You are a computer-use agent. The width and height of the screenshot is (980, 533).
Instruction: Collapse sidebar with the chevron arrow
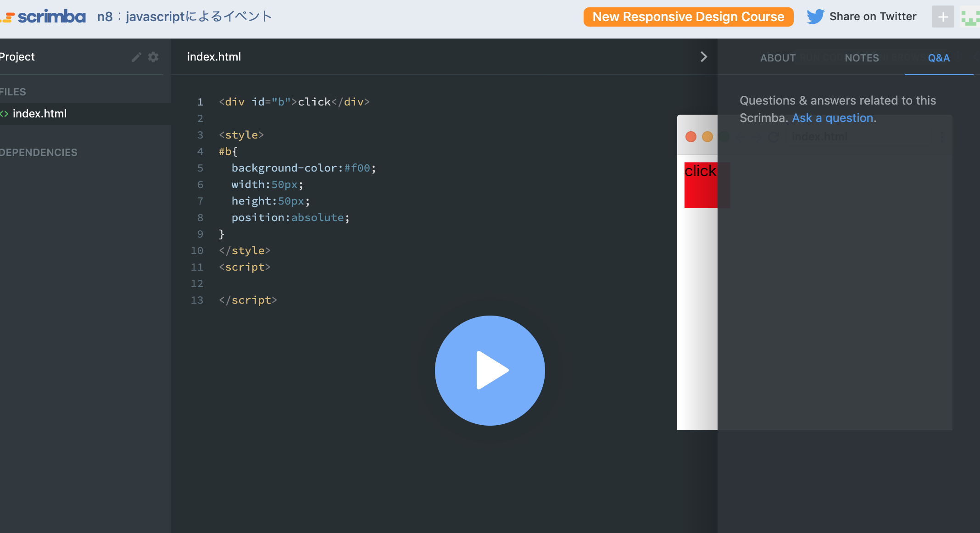point(704,57)
